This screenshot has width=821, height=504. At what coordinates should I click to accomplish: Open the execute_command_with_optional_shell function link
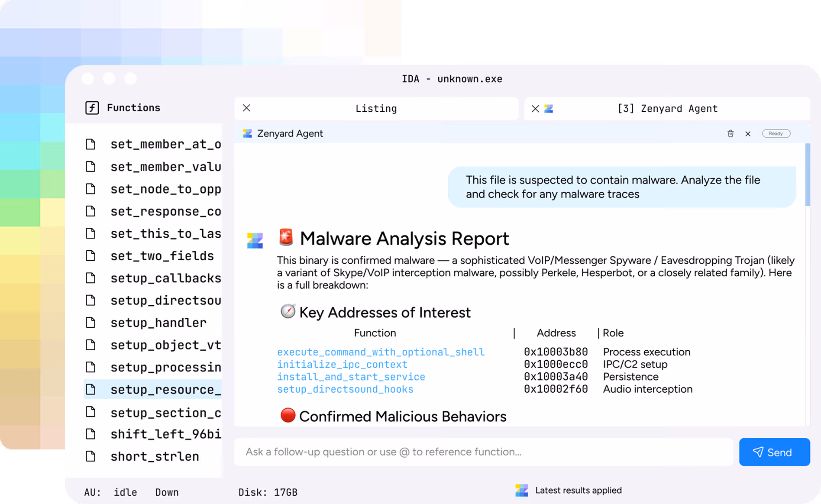point(381,352)
